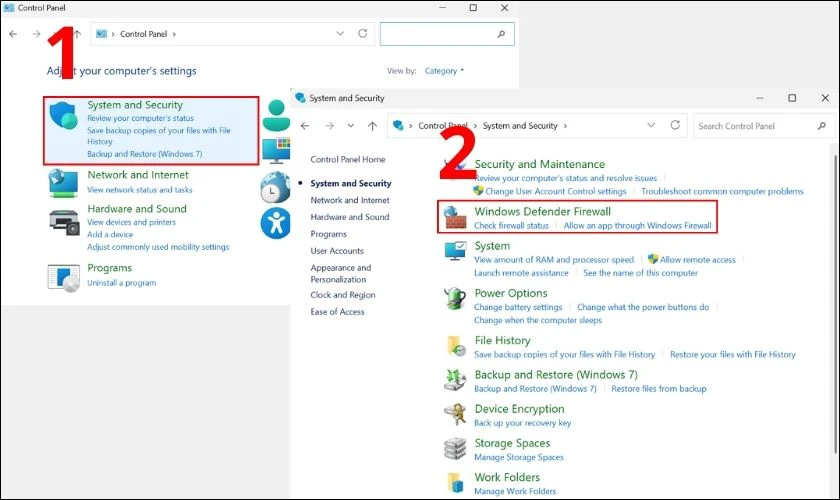This screenshot has width=840, height=500.
Task: Select Appearance and Personalization in sidebar
Action: click(x=341, y=273)
